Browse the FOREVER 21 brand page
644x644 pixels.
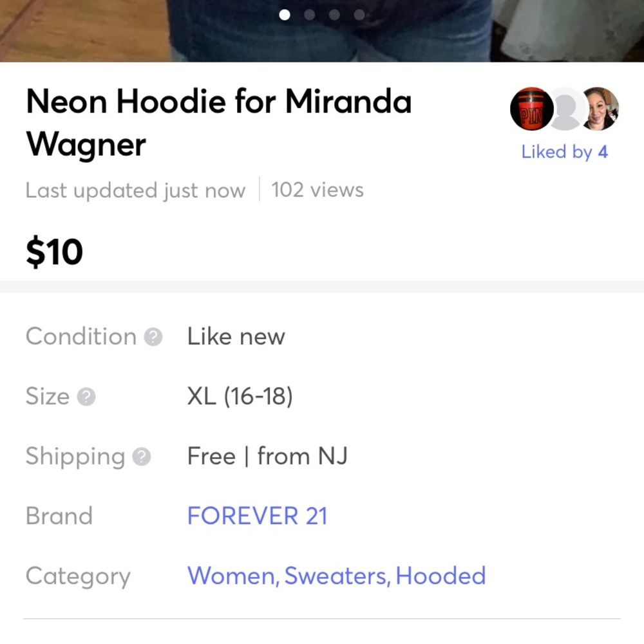257,516
